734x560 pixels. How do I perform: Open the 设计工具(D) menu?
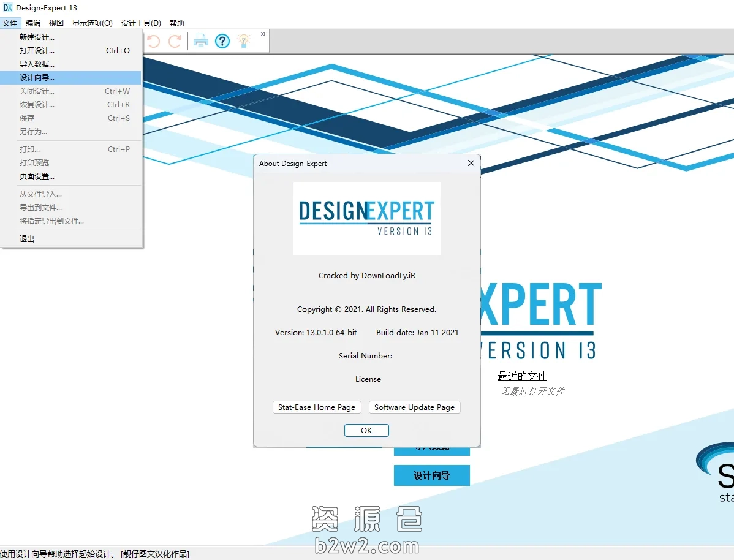141,23
